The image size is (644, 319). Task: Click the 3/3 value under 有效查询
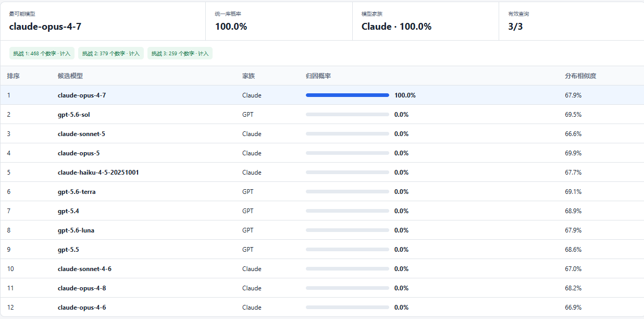(515, 27)
